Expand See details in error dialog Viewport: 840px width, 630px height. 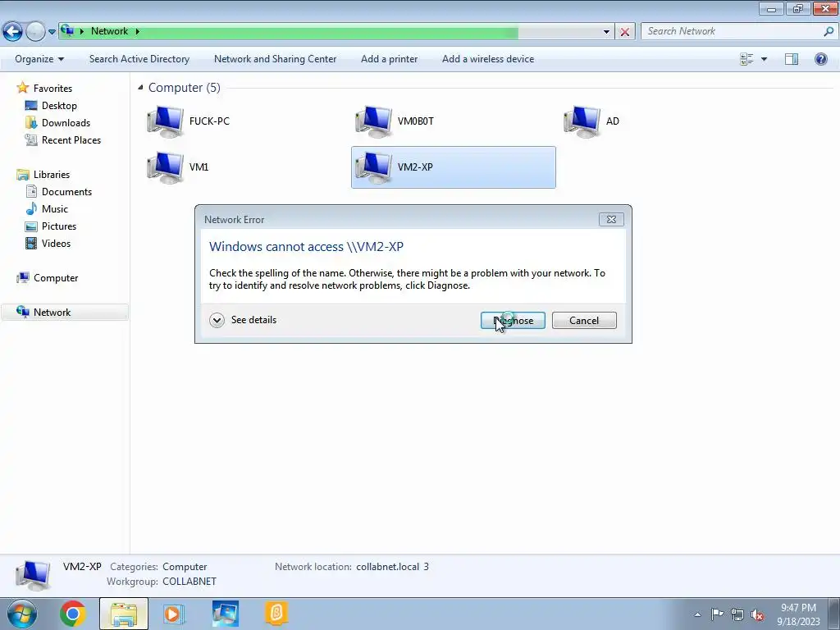click(243, 321)
